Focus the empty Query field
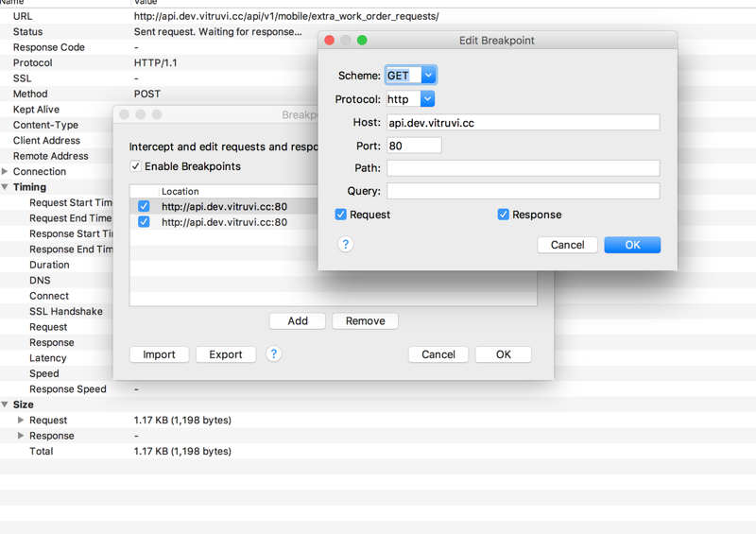The width and height of the screenshot is (756, 534). coord(524,191)
